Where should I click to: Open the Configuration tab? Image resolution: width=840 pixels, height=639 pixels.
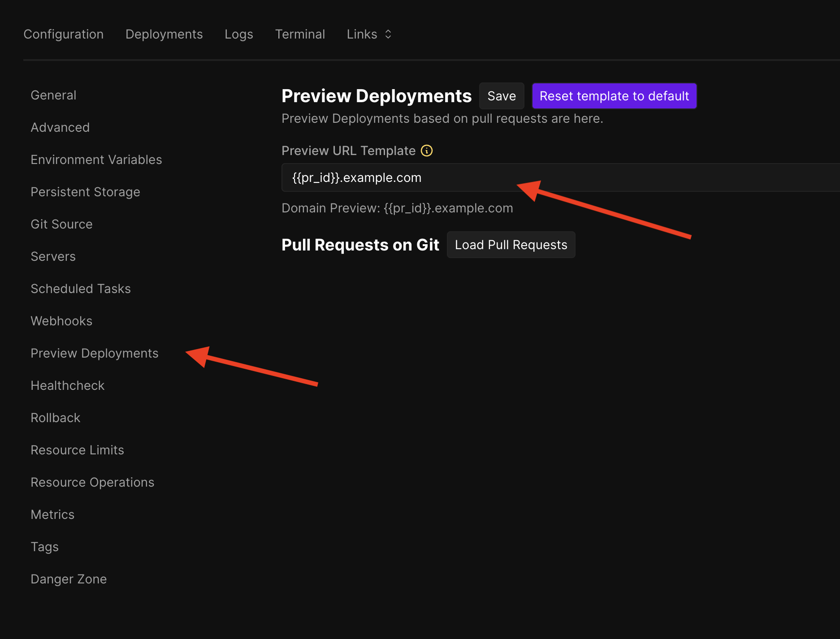point(64,34)
